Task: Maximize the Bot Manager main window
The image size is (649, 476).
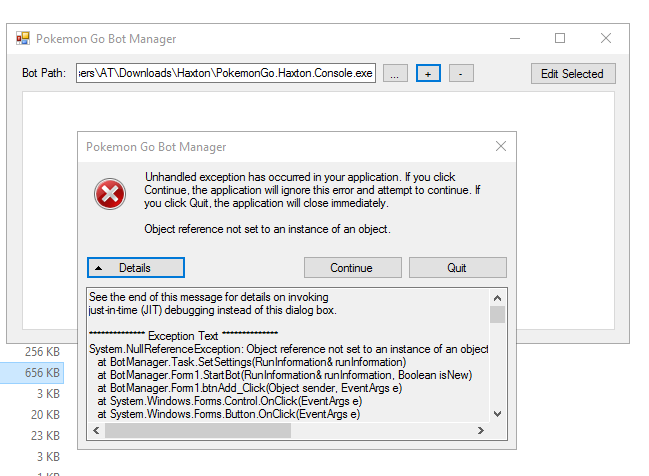Action: 560,38
